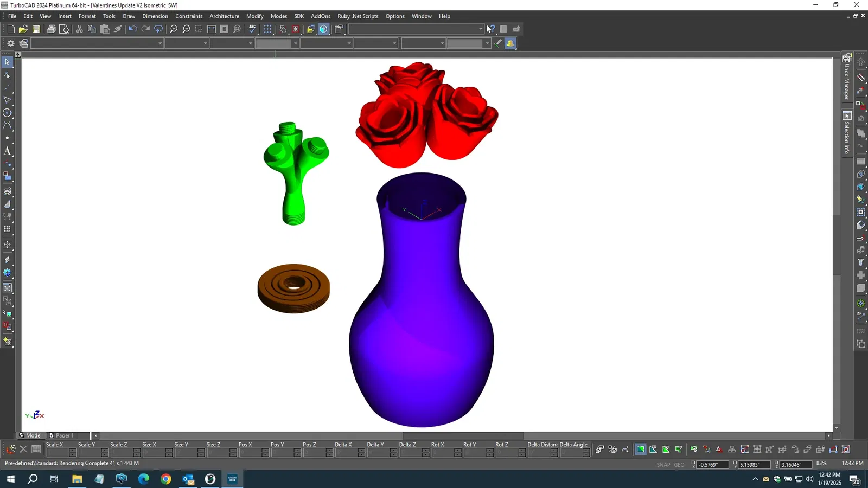The image size is (868, 488).
Task: Expand the gray color dropdown on property bar
Action: pos(295,43)
